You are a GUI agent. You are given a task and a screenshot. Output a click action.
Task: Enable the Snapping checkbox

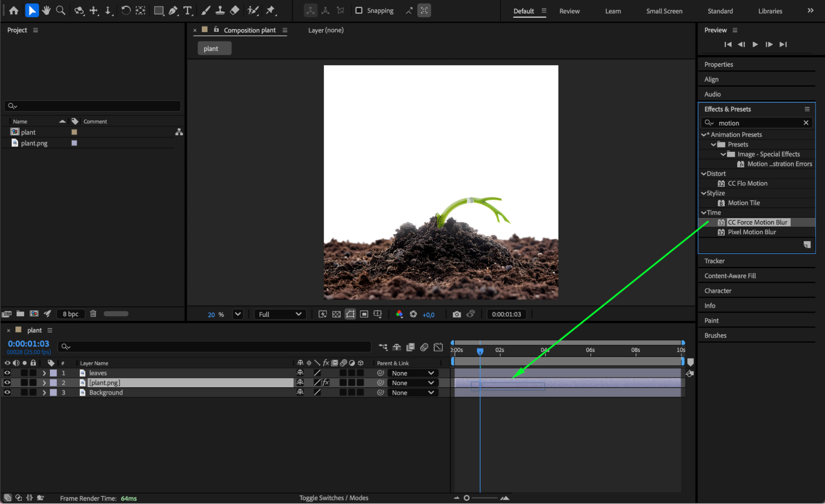click(x=359, y=10)
